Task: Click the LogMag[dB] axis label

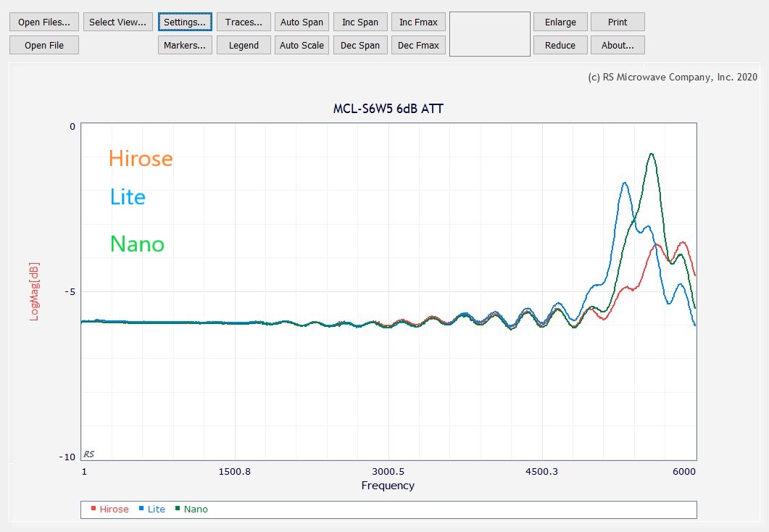Action: 34,292
